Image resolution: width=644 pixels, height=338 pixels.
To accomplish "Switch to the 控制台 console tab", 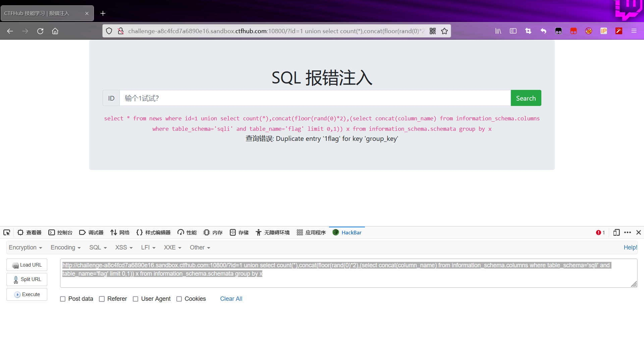I will click(x=61, y=232).
